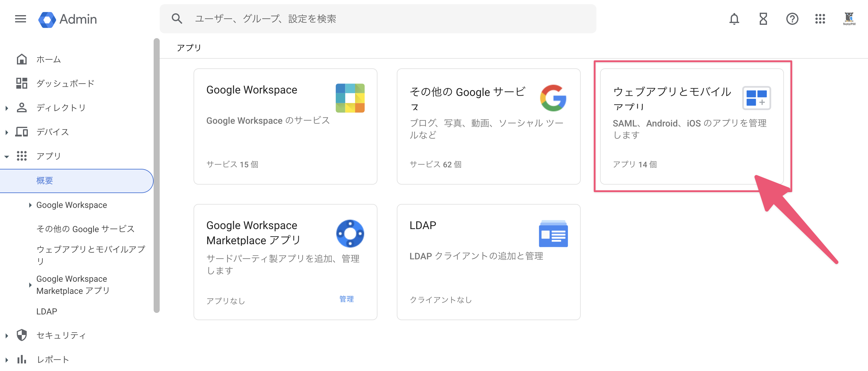Click the 管理 link on Marketplace card
The image size is (868, 371).
(346, 299)
